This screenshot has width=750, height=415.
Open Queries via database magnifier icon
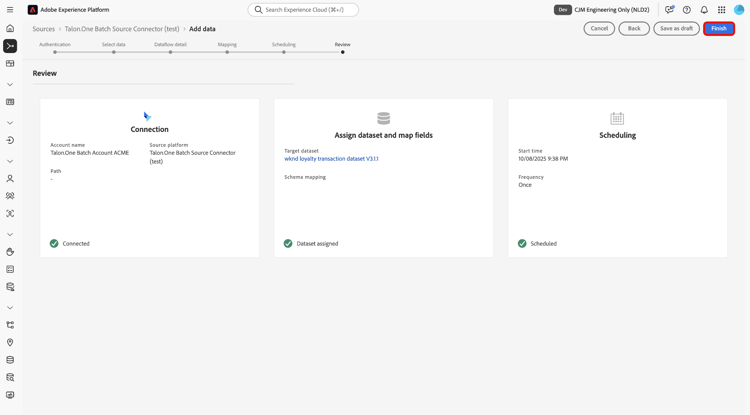[10, 378]
